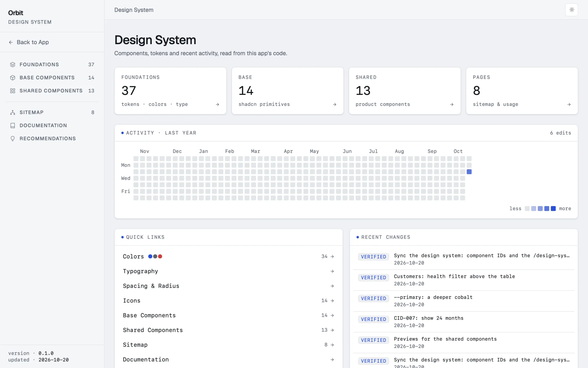Click '--primary: a deeper cobalt' change

pos(464,301)
